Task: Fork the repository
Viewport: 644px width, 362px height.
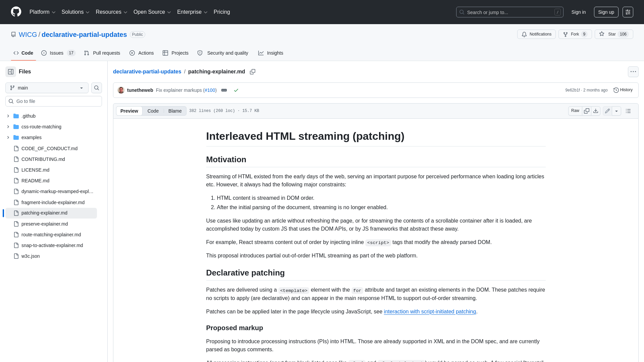Action: 575,34
